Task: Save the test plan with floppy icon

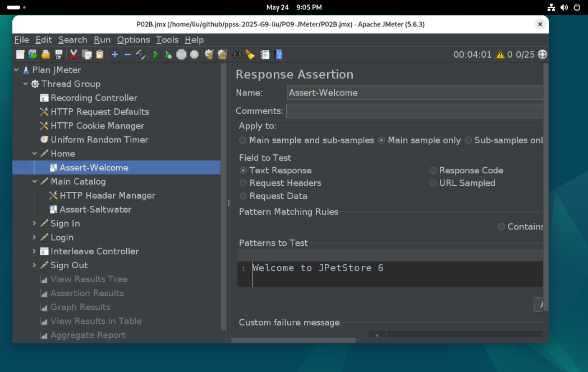Action: 59,55
